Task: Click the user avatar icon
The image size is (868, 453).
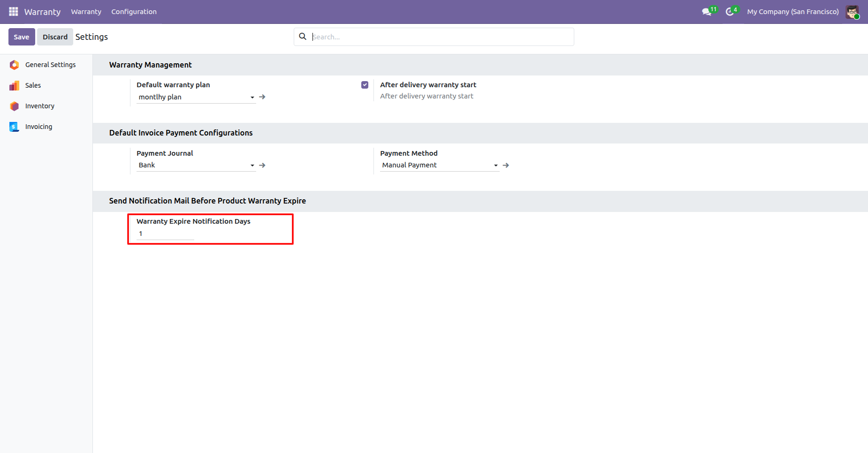Action: click(x=852, y=12)
